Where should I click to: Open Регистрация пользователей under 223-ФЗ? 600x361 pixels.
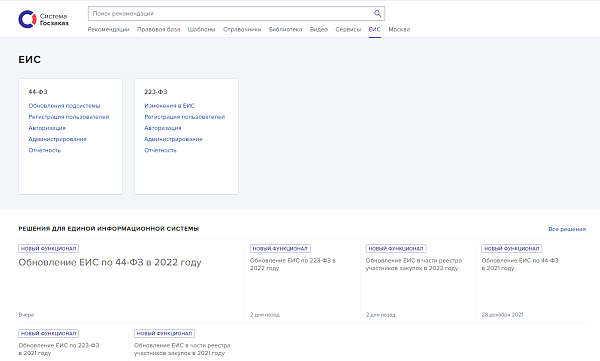coord(184,117)
